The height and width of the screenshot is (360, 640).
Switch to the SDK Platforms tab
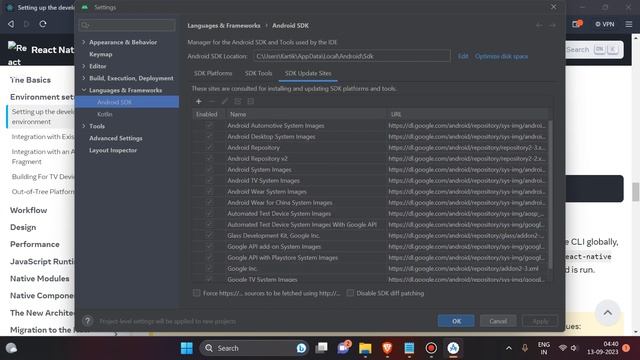point(213,73)
